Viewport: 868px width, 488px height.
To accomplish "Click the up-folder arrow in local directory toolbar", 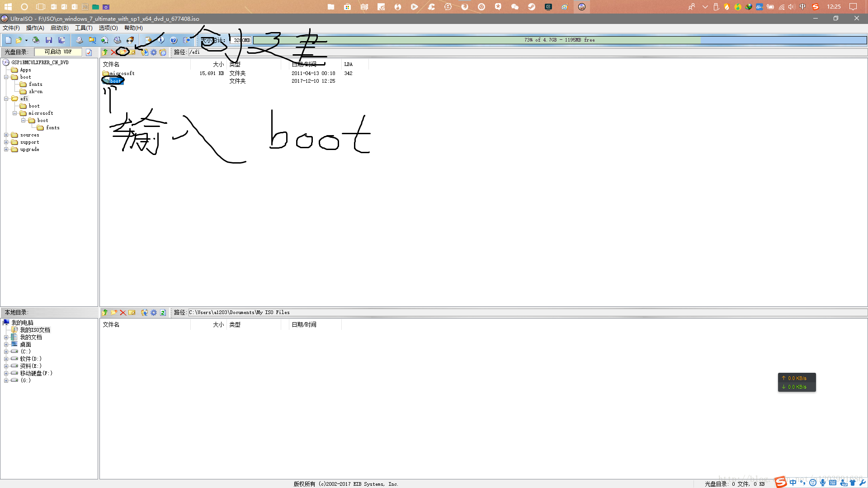I will click(105, 313).
